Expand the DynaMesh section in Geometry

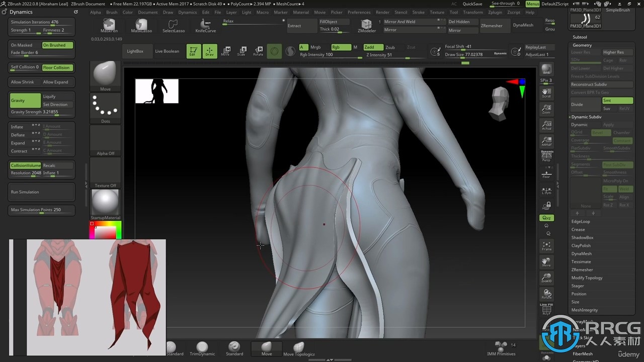click(x=582, y=253)
